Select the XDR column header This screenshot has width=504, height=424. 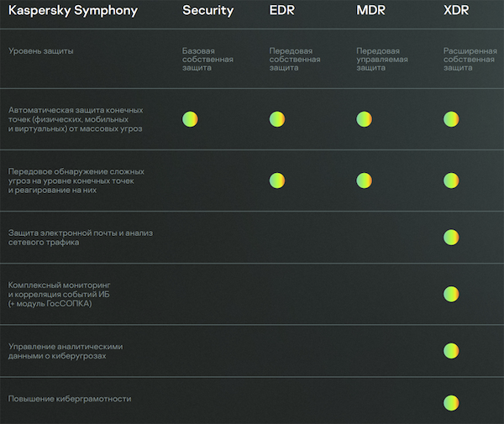point(457,11)
